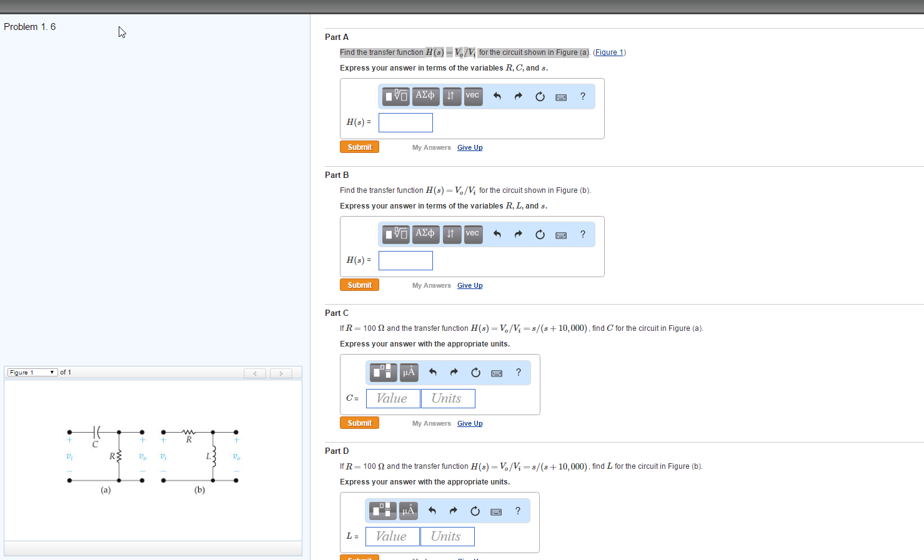924x560 pixels.
Task: Open the exponent template icon in Part C
Action: 382,372
